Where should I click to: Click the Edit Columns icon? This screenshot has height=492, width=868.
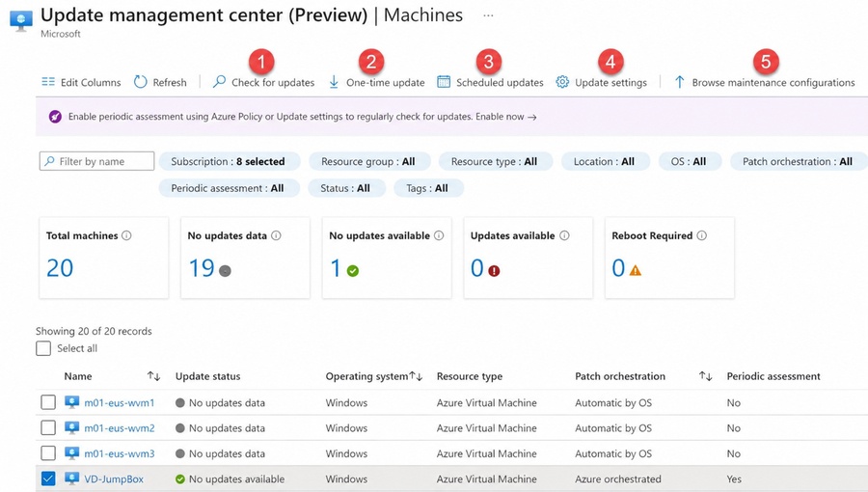[48, 82]
